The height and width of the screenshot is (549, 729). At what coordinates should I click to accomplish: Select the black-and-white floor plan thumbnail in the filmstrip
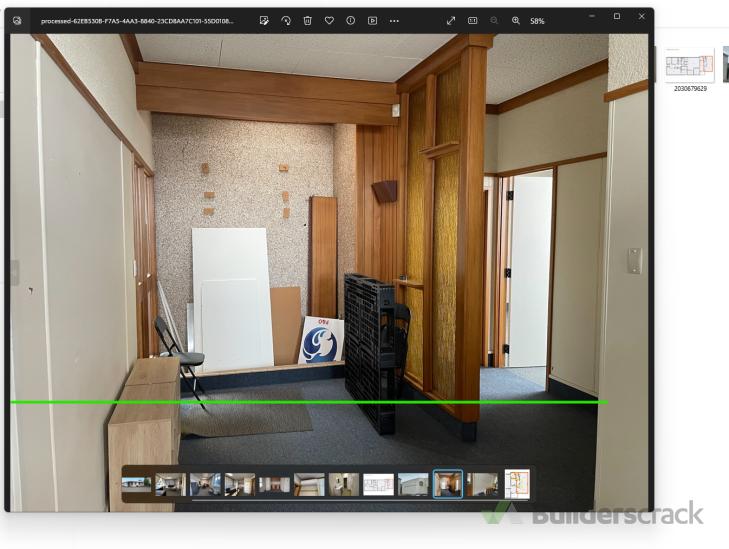click(x=378, y=485)
